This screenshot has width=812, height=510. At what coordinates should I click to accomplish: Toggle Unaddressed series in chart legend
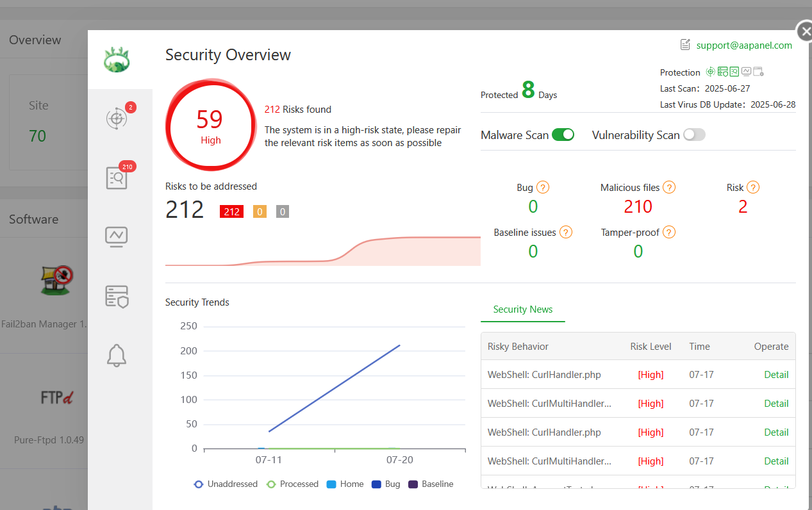(226, 484)
